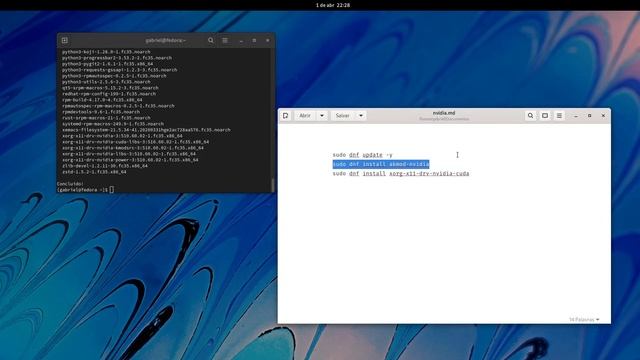Expand the arrow next to Abrir
This screenshot has height=360, width=640.
(322, 116)
